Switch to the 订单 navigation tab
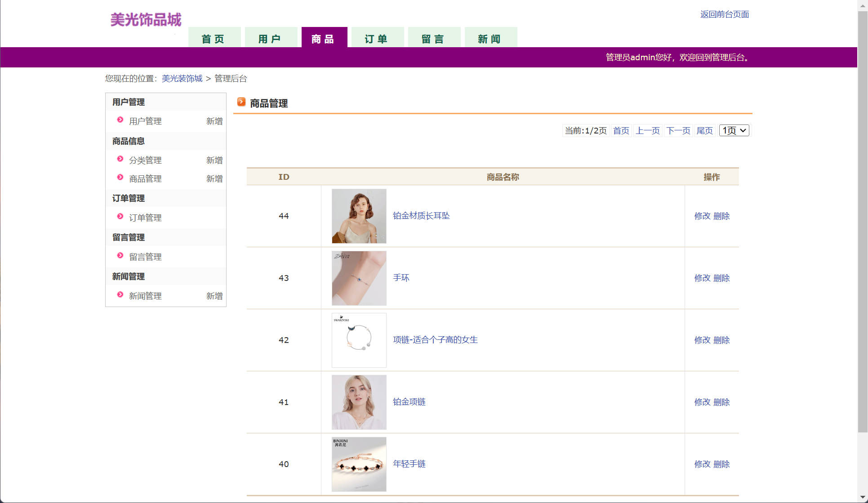The width and height of the screenshot is (868, 503). click(377, 39)
